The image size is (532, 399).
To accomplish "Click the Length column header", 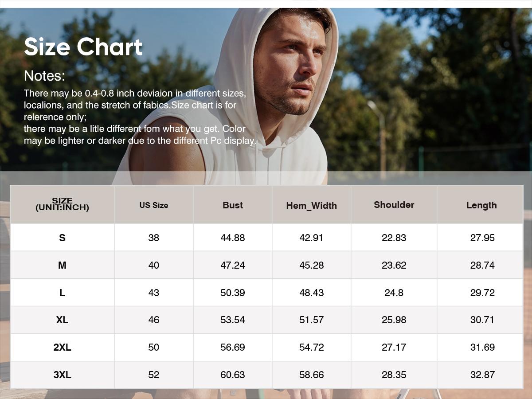I will pos(481,205).
